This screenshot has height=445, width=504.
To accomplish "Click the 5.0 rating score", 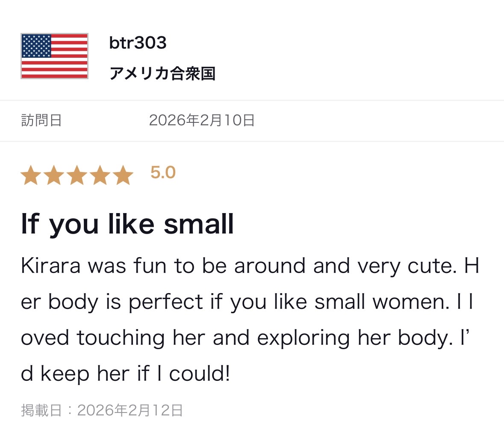I will coord(163,172).
